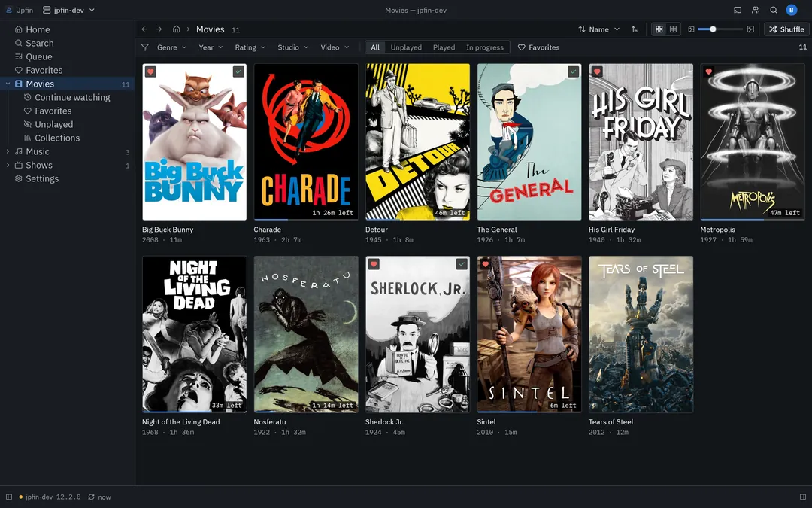Image resolution: width=812 pixels, height=508 pixels.
Task: Click the Shuffle button
Action: pyautogui.click(x=786, y=29)
